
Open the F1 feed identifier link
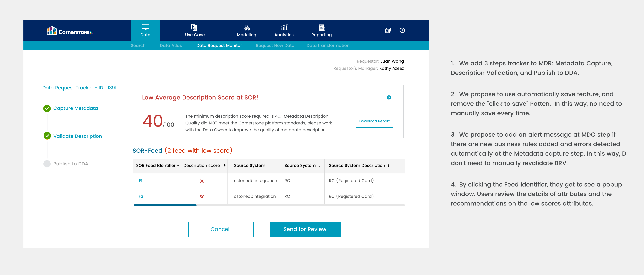140,181
